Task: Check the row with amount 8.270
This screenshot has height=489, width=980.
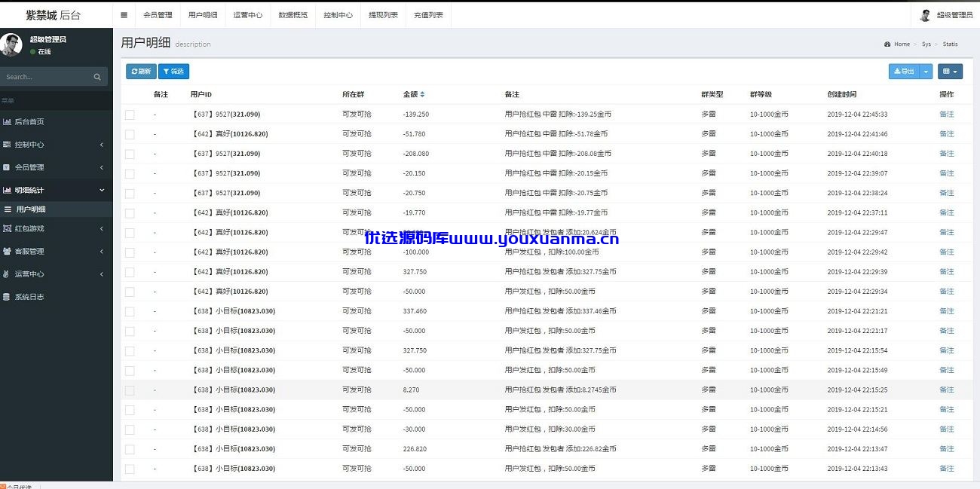Action: click(x=130, y=390)
